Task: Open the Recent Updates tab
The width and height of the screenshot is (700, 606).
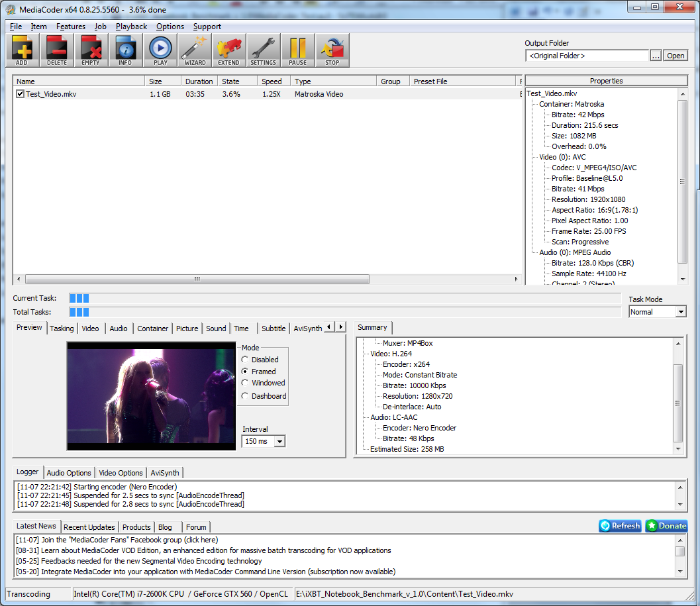Action: point(89,527)
